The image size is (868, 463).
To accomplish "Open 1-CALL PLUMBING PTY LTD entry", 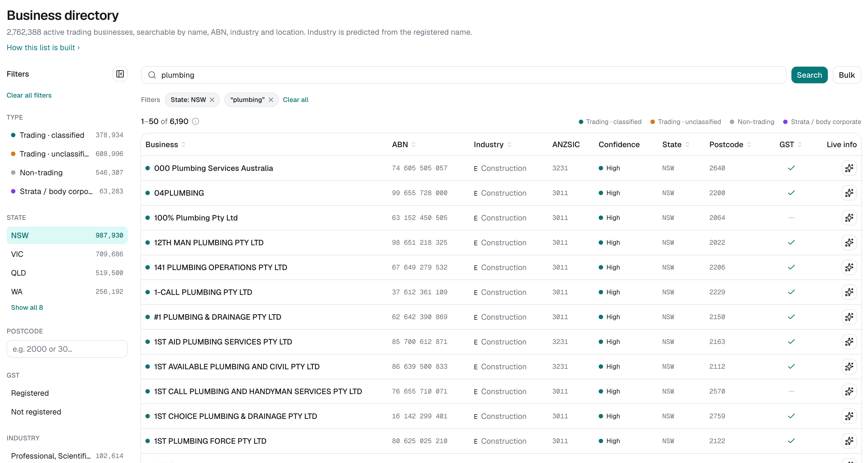I will (x=203, y=292).
